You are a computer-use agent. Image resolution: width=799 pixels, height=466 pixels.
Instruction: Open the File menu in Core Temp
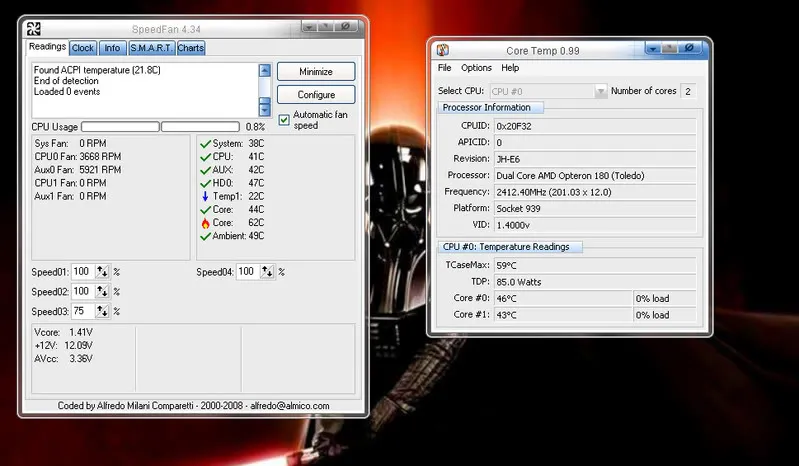(x=444, y=68)
